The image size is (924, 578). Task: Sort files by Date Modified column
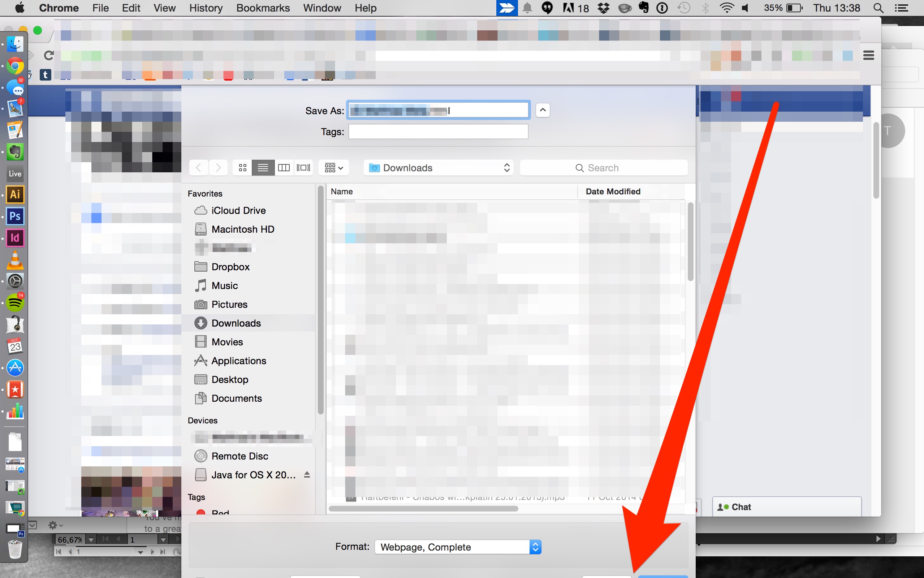tap(613, 191)
